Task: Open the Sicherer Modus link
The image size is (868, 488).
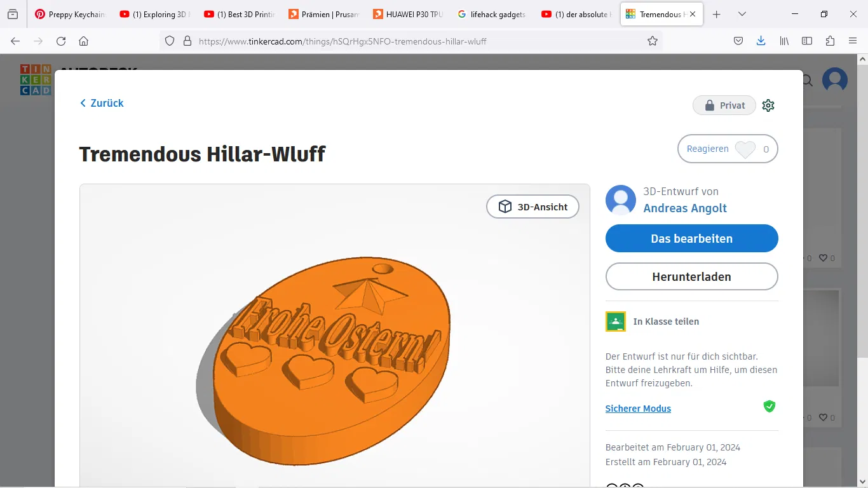Action: point(638,409)
